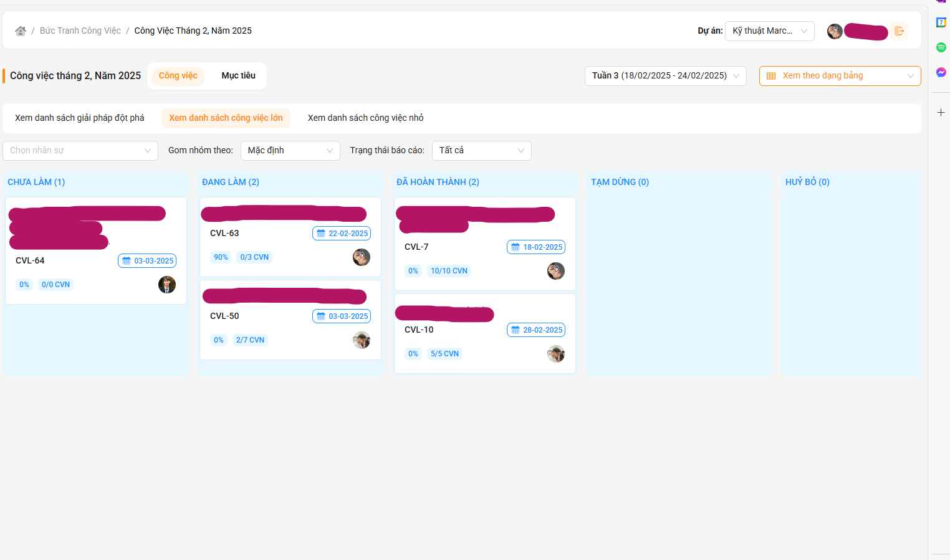Click the Bức Tranh Công Việc breadcrumb link

[80, 31]
